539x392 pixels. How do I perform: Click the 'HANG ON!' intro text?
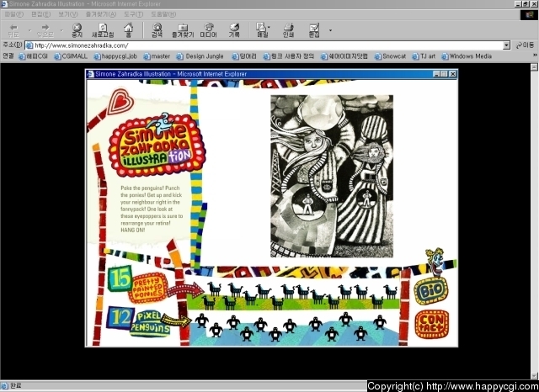pyautogui.click(x=133, y=230)
